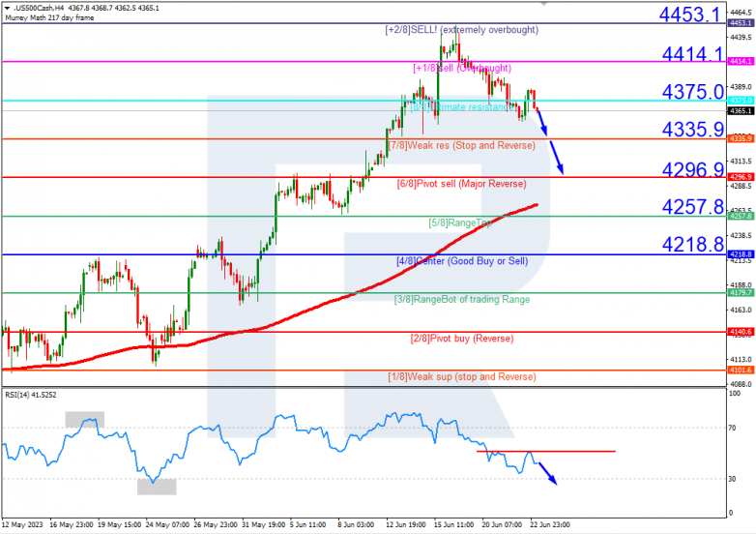
Task: Select the [4/8]Center (Good Buy or Sell) label
Action: [x=462, y=261]
